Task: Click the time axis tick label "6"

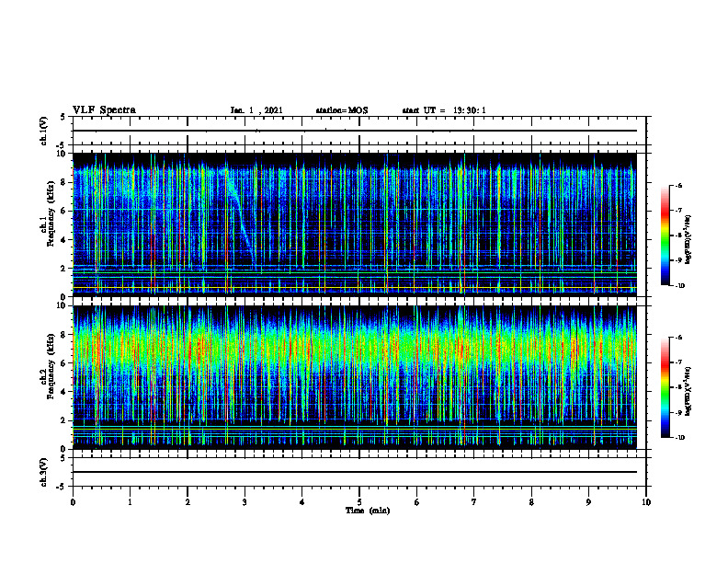Action: (x=417, y=502)
